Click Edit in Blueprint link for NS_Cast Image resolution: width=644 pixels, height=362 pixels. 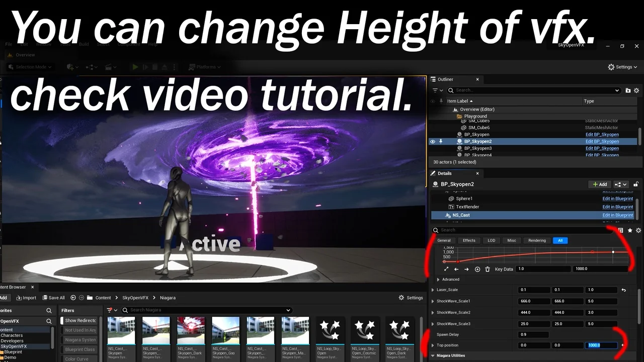(x=617, y=215)
